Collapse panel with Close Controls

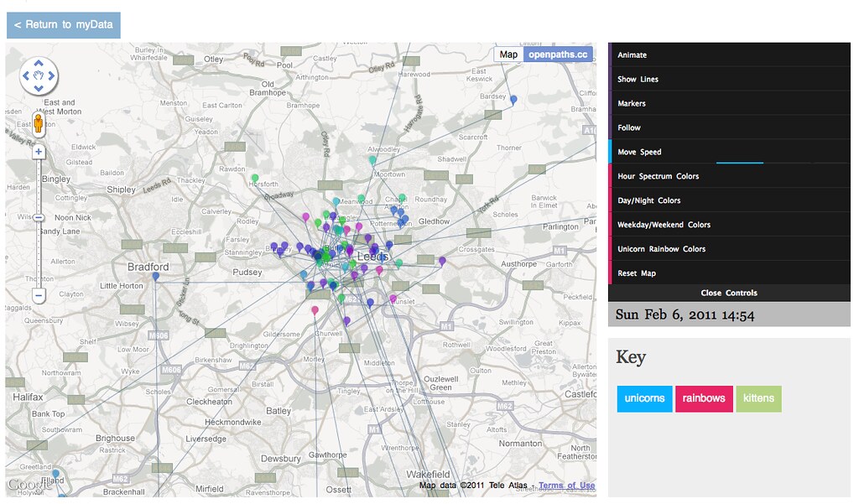pyautogui.click(x=729, y=293)
